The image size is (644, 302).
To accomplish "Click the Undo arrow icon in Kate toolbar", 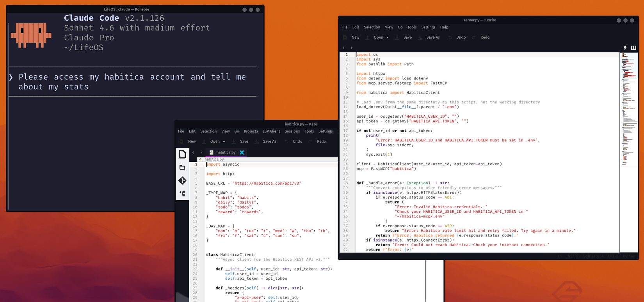I will click(x=286, y=141).
